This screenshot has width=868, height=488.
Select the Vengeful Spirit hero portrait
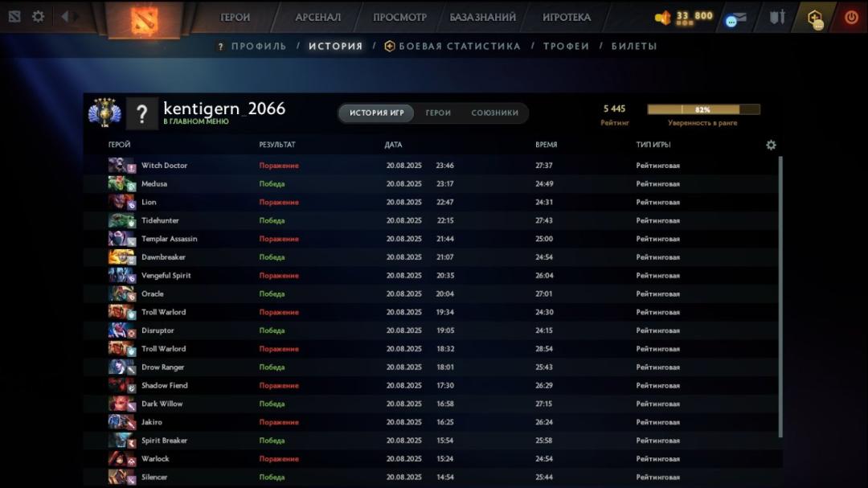click(x=122, y=275)
